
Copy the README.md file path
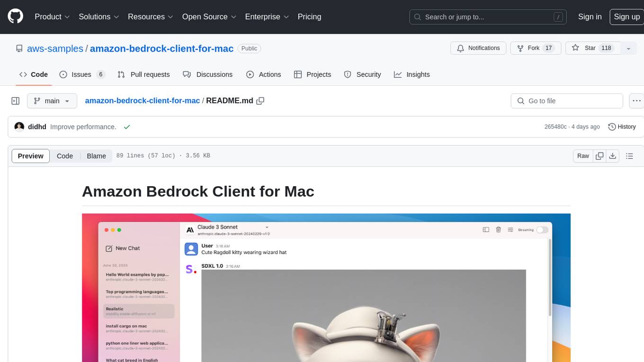260,101
